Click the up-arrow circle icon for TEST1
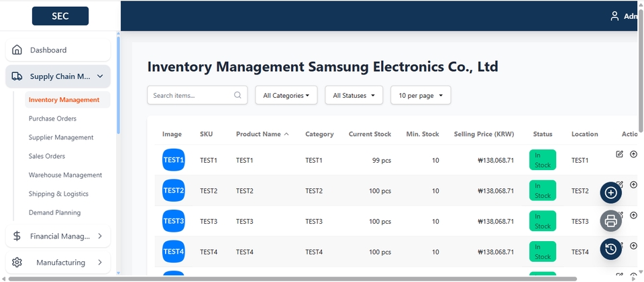The width and height of the screenshot is (644, 282). click(x=634, y=154)
